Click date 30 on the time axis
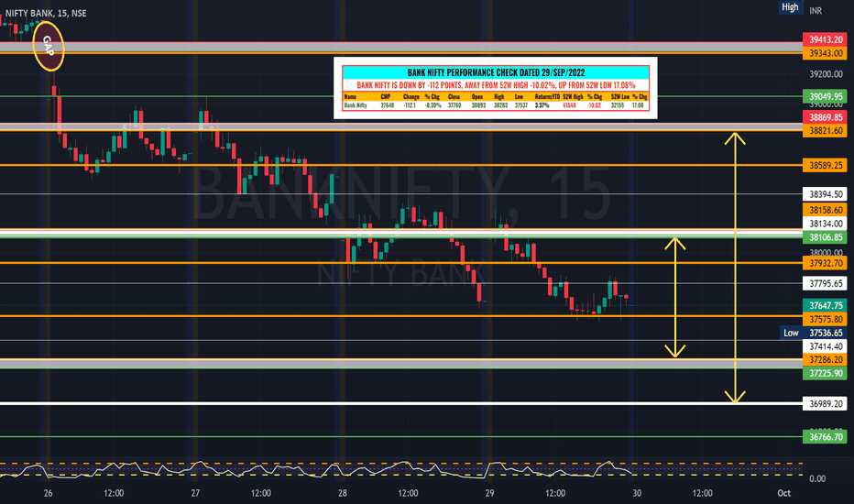 (637, 493)
